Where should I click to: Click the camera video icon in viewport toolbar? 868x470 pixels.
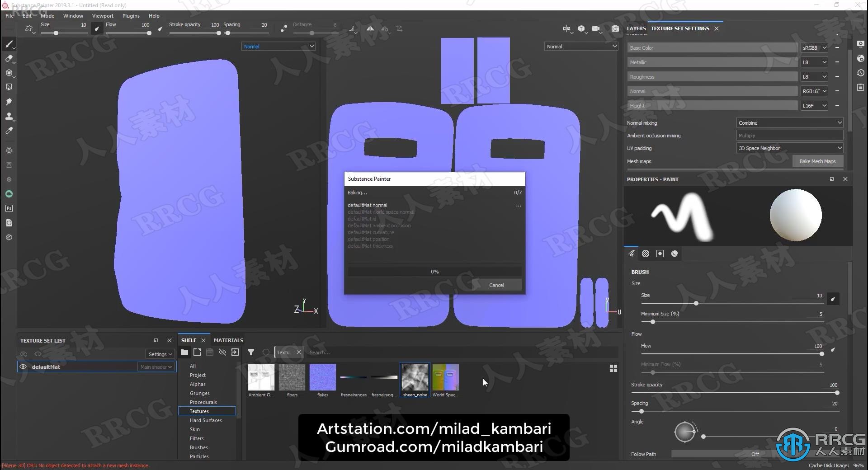[596, 28]
